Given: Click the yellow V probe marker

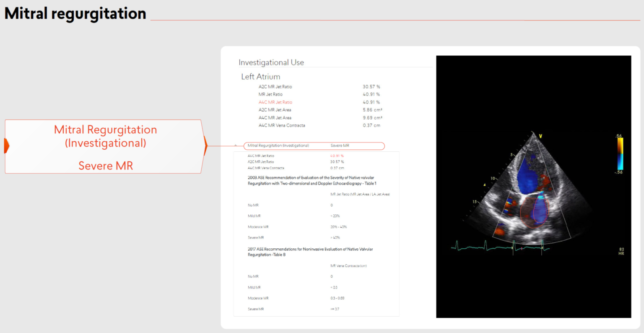Looking at the screenshot, I should tap(540, 136).
